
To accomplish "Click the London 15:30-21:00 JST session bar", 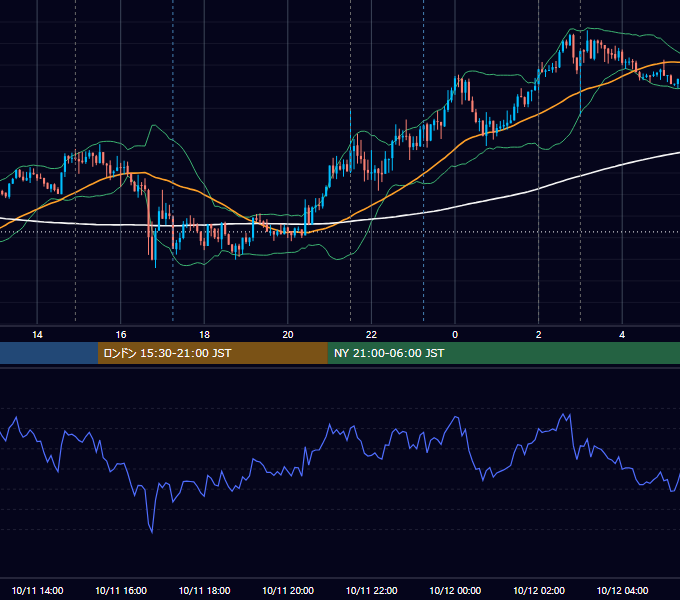I will click(212, 353).
